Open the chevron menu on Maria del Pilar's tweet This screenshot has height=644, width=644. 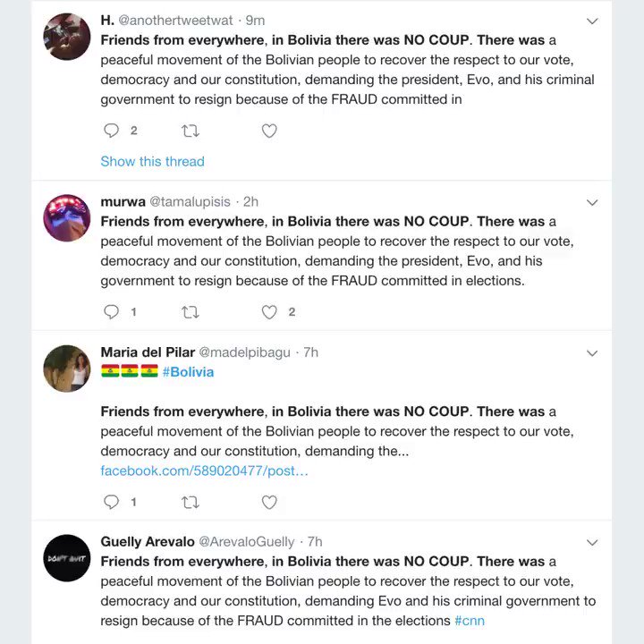[592, 353]
